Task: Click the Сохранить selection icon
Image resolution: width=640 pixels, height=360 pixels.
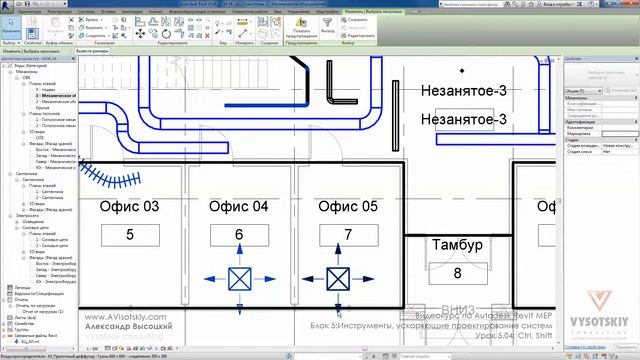Action: click(x=355, y=20)
